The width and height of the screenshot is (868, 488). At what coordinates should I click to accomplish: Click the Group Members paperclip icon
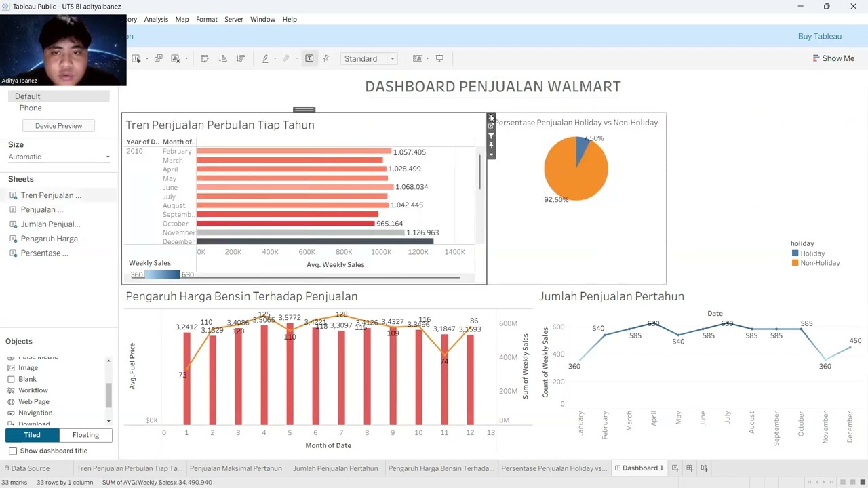point(286,59)
